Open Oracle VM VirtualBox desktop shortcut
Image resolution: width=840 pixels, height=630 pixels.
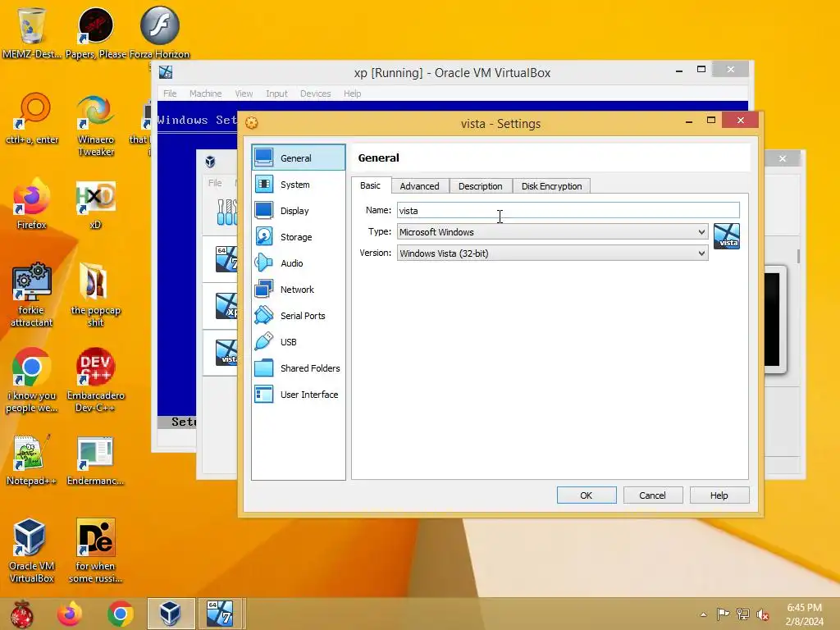(32, 551)
